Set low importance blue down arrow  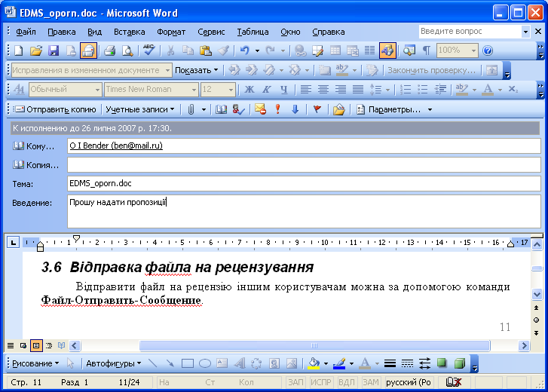295,110
